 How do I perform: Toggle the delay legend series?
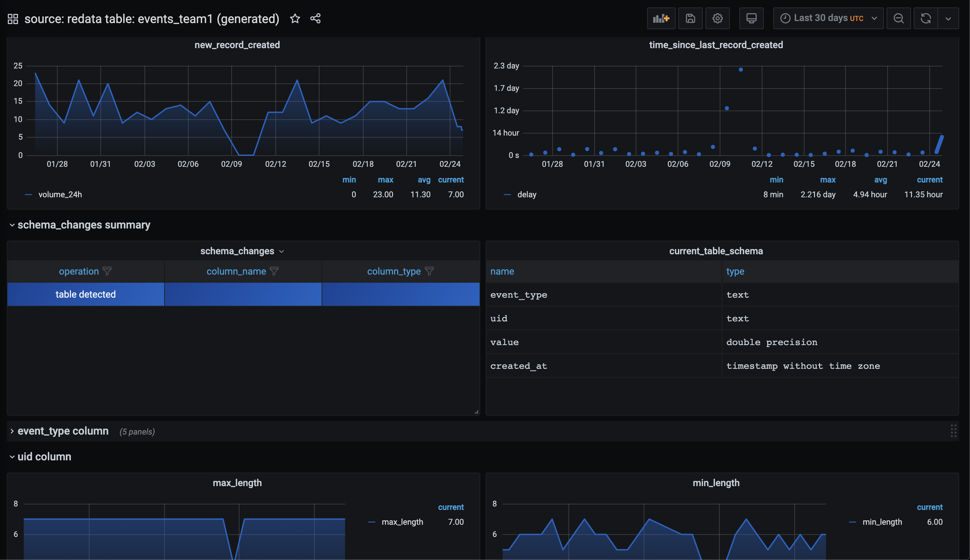[x=526, y=195]
